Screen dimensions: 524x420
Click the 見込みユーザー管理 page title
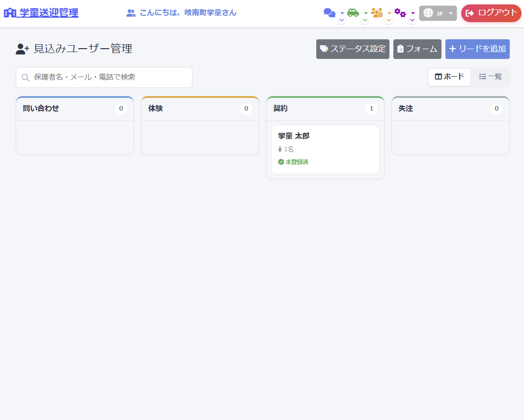tap(83, 49)
